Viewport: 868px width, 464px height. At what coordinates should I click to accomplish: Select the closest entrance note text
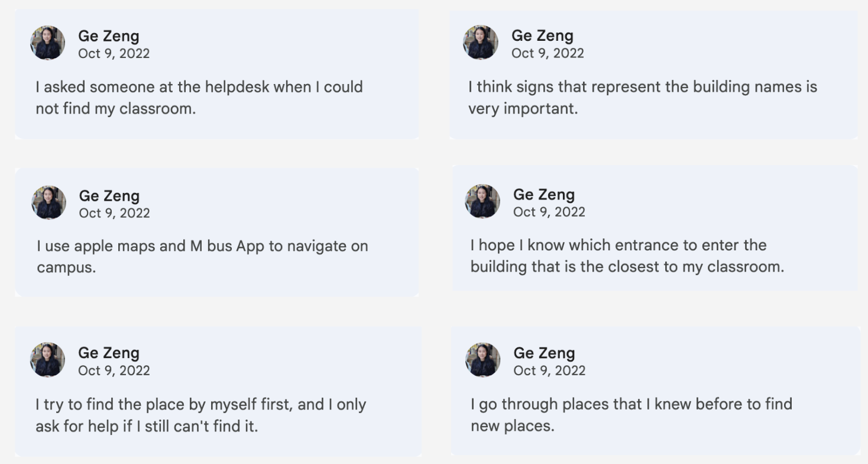click(627, 256)
